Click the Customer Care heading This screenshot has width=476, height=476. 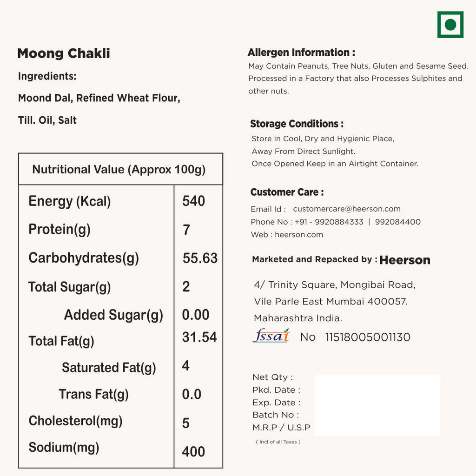click(287, 192)
